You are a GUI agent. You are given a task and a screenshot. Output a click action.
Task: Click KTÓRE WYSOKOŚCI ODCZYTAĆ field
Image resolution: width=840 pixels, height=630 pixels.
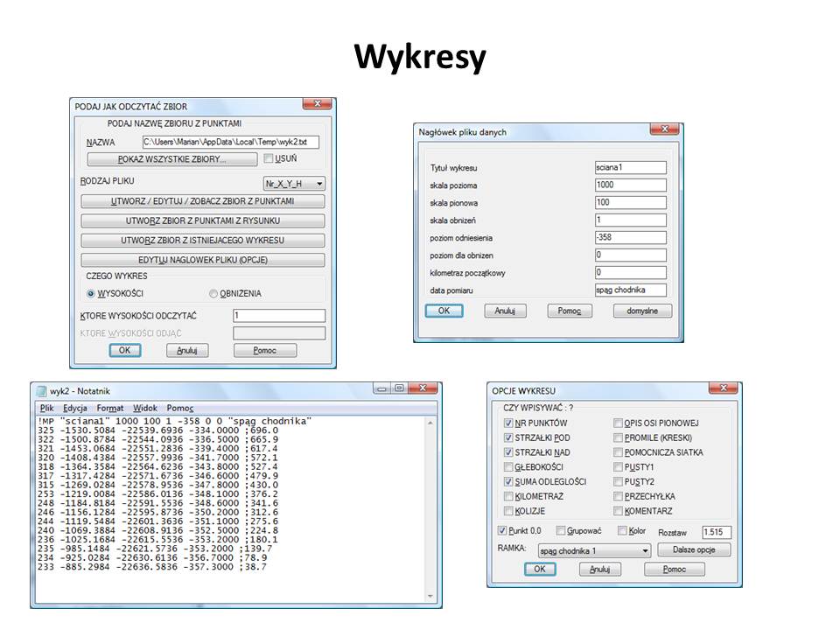click(x=279, y=316)
